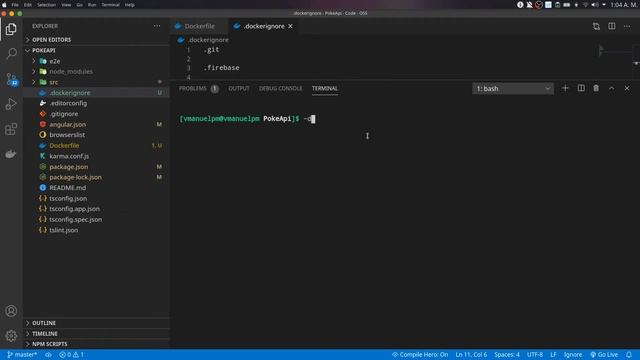640x360 pixels.
Task: Open Source Control view with badge
Action: [x=11, y=79]
